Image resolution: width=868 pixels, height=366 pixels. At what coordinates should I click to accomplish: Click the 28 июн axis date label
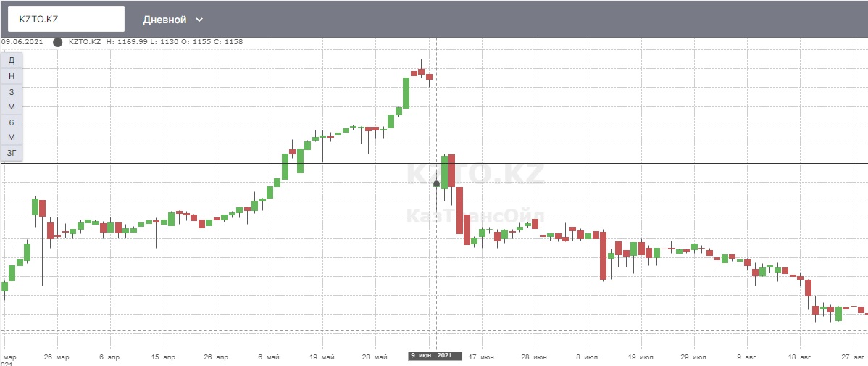point(534,357)
